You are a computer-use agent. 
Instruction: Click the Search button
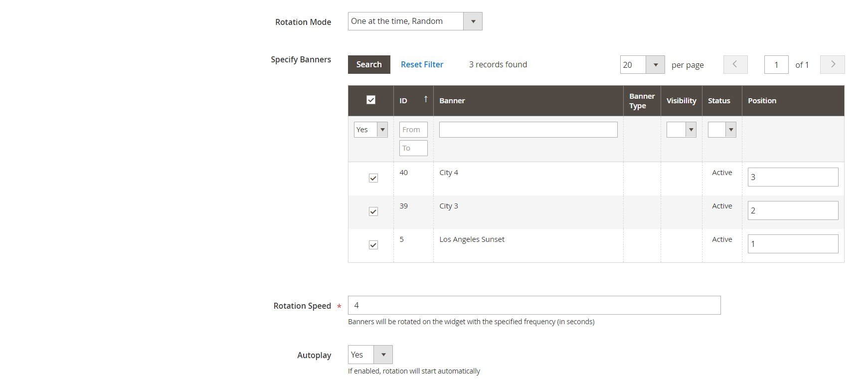pos(369,64)
